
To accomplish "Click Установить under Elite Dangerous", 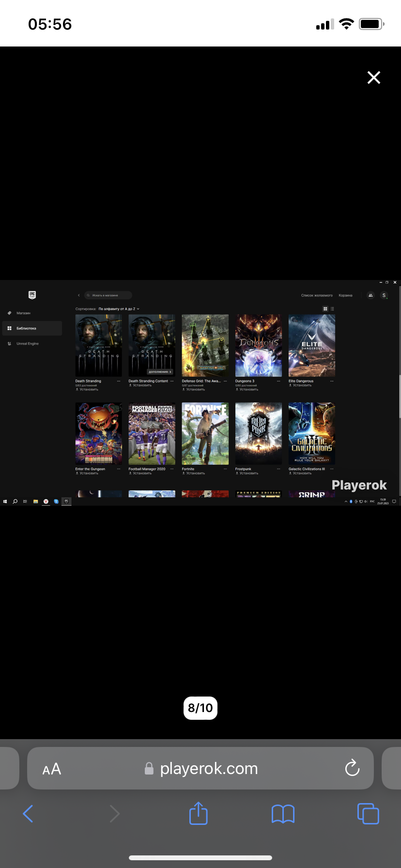I will (x=300, y=386).
